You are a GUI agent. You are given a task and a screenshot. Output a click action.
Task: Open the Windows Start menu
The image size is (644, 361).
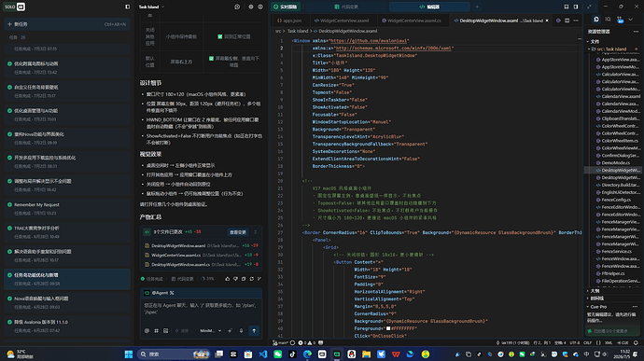click(129, 354)
